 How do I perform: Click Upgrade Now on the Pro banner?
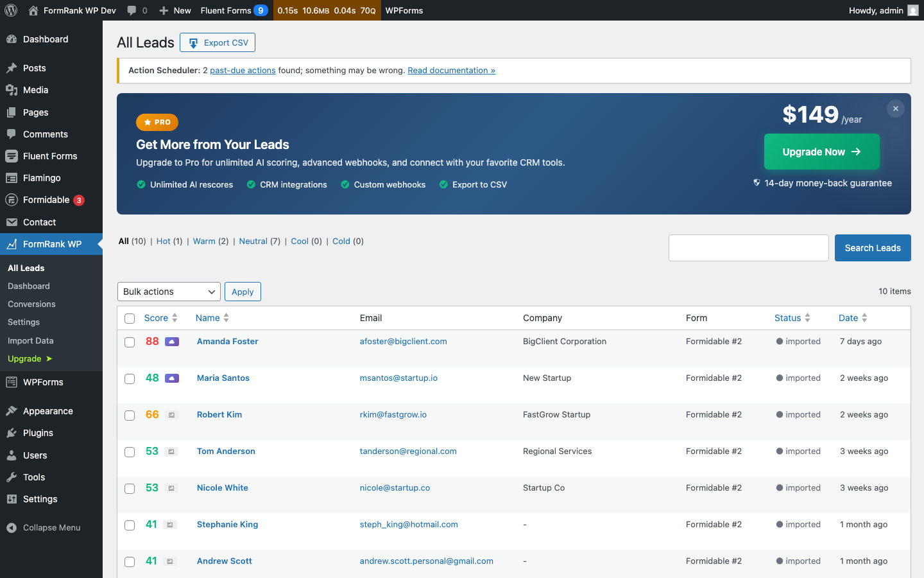point(822,152)
